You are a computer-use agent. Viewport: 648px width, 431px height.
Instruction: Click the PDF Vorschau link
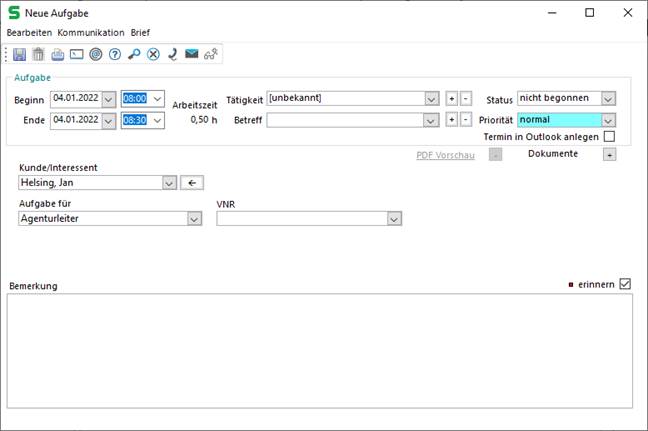[445, 155]
